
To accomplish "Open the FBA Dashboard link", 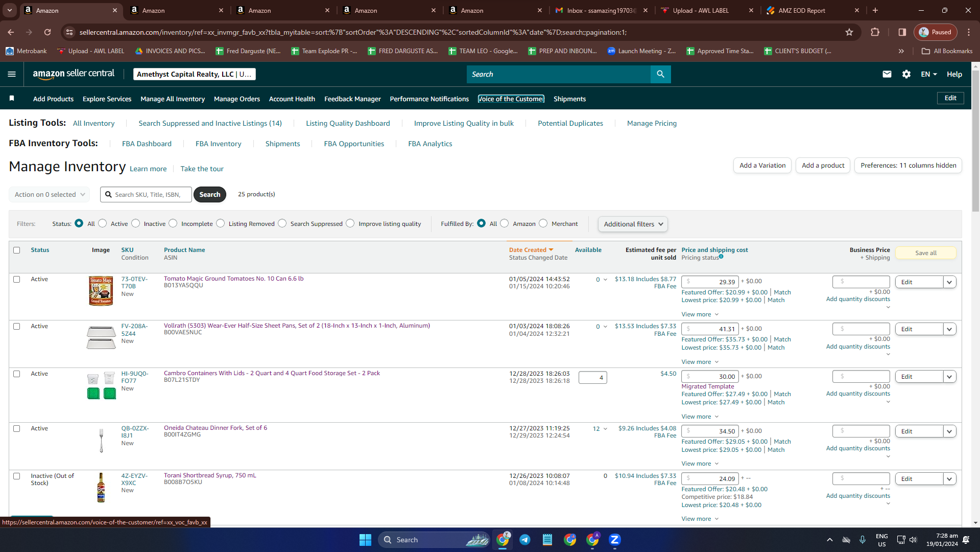I will (x=147, y=144).
